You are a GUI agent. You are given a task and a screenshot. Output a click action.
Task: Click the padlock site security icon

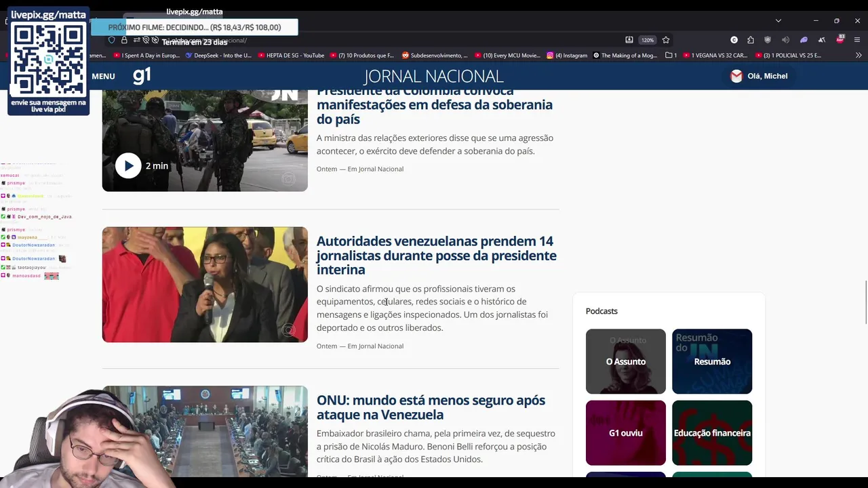point(124,40)
